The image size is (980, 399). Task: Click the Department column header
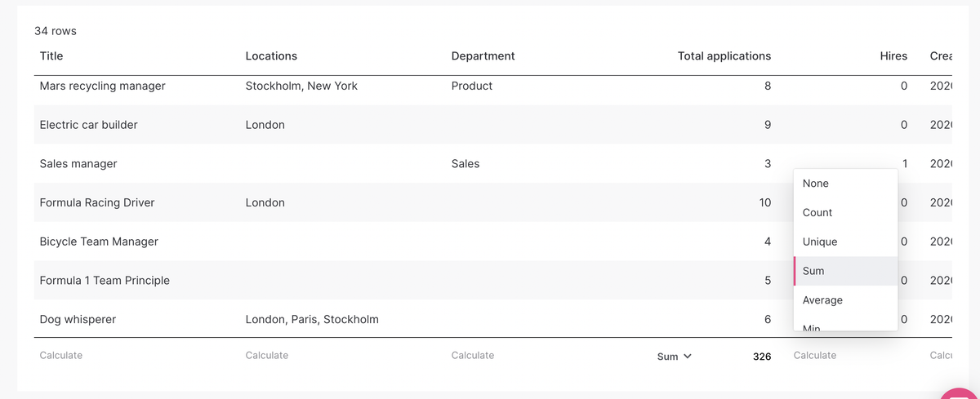coord(483,56)
